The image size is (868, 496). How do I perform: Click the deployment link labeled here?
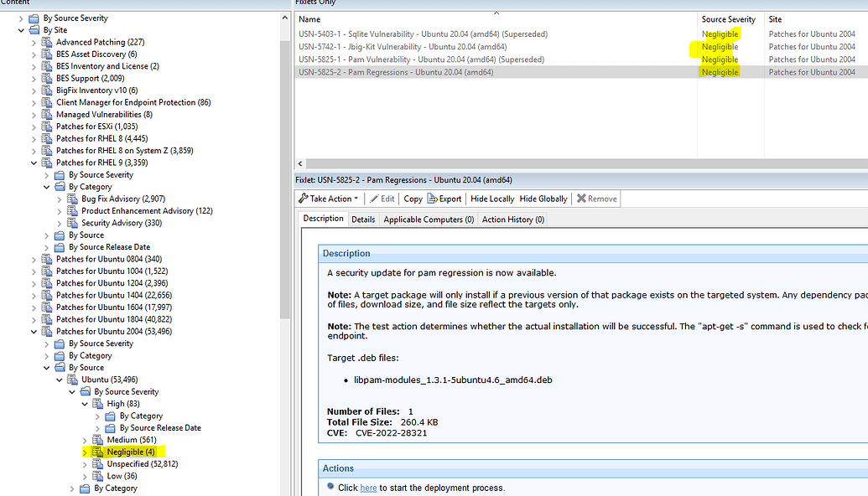tap(367, 488)
